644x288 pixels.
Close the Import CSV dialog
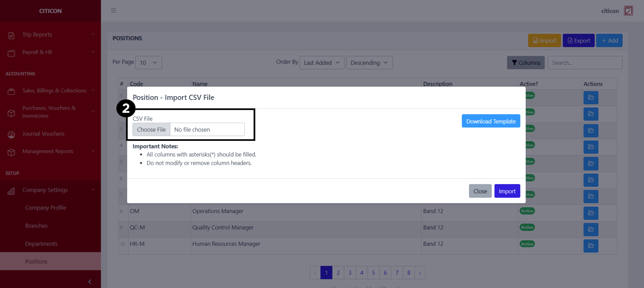point(480,191)
